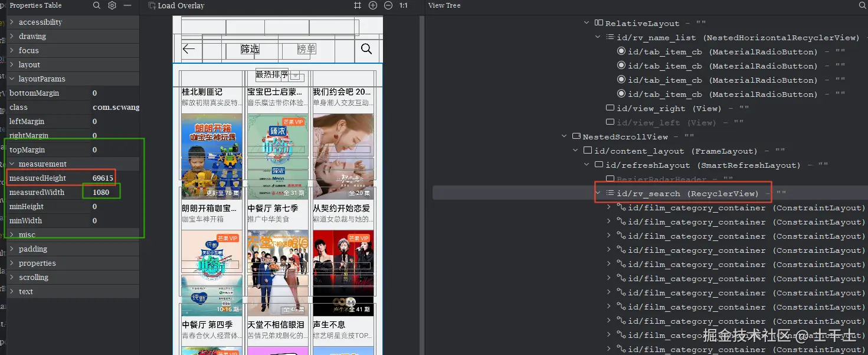Screen dimensions: 868x355
Task: Click 桂北剿匪记 title in preview
Action: (x=202, y=92)
